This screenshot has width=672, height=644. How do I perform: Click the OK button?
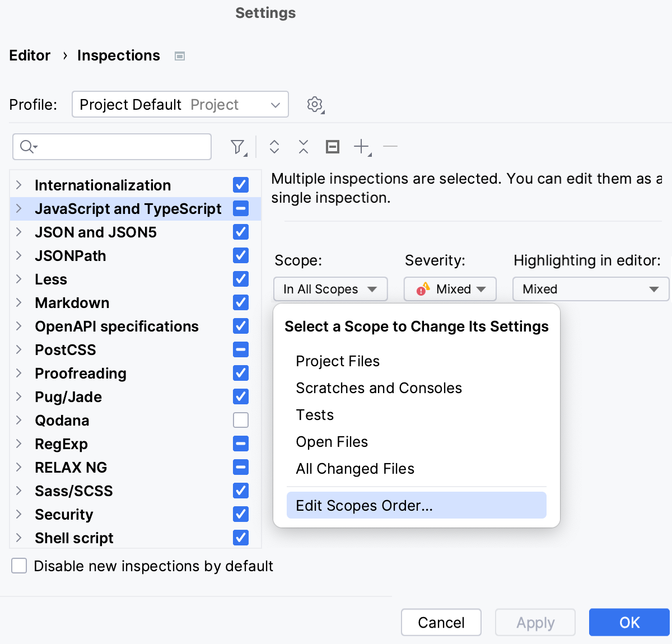[629, 622]
